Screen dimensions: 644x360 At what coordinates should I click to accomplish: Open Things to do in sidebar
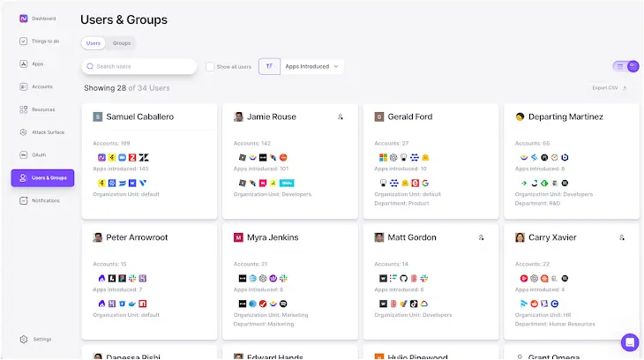tap(39, 41)
